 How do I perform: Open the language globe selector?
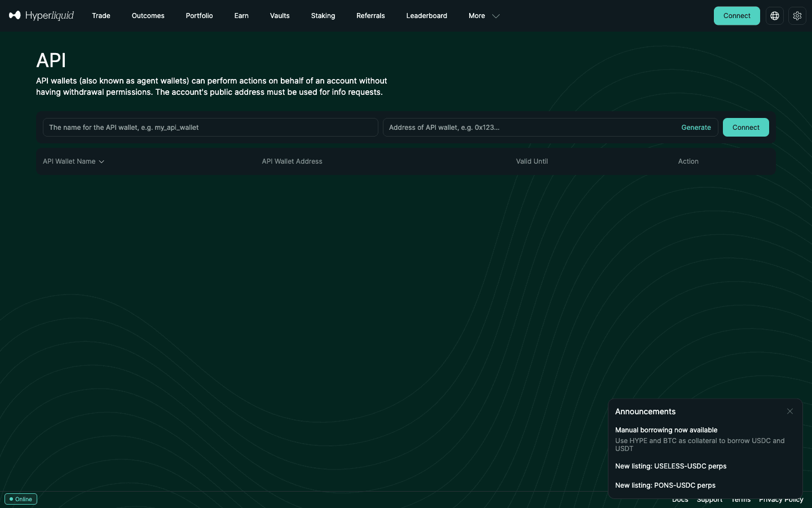[x=775, y=16]
